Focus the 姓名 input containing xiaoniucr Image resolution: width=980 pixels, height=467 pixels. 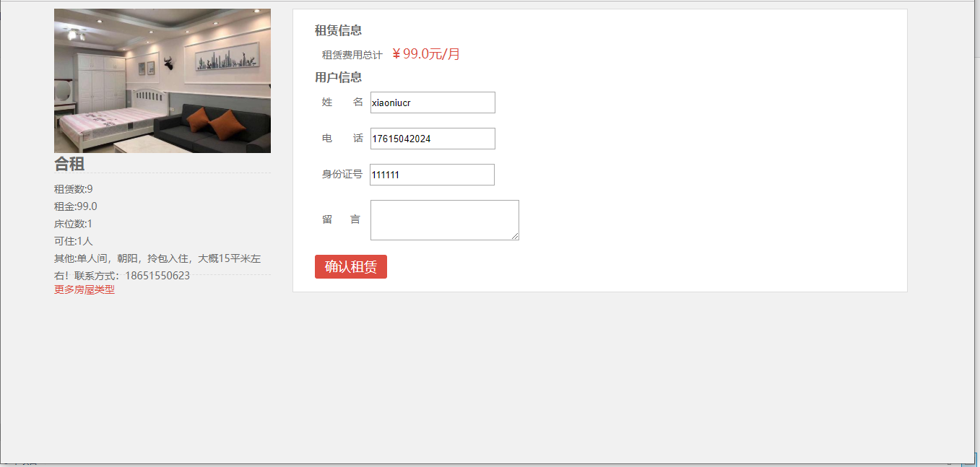pos(433,102)
